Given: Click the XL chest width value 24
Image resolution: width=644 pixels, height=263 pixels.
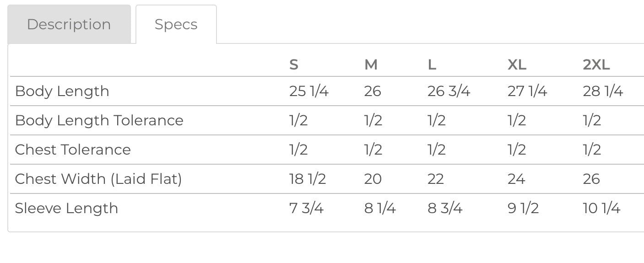Looking at the screenshot, I should click(516, 179).
